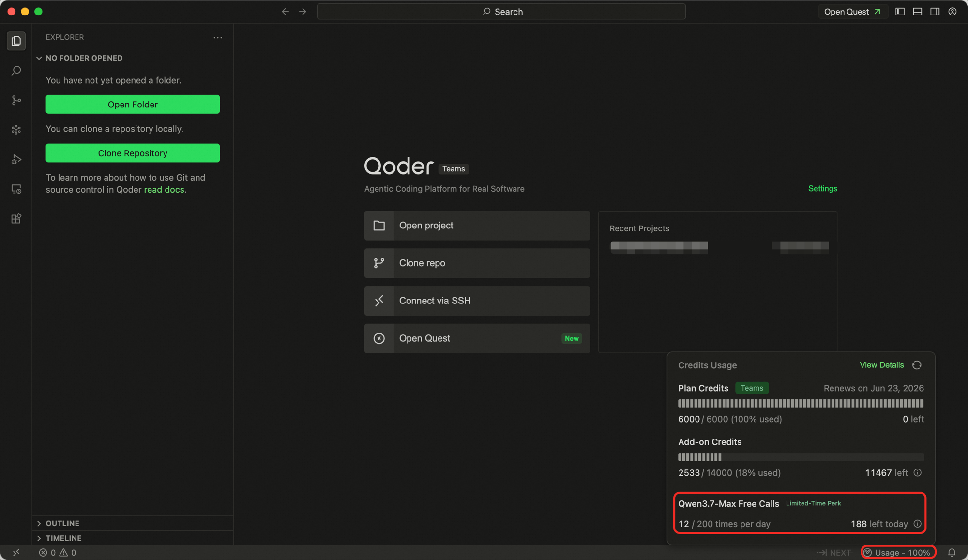Show info for Qwen3.7-Max calls left today
This screenshot has width=968, height=560.
(917, 524)
